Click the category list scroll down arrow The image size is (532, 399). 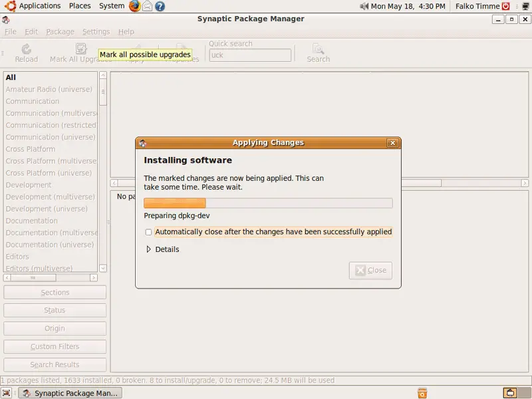[103, 269]
